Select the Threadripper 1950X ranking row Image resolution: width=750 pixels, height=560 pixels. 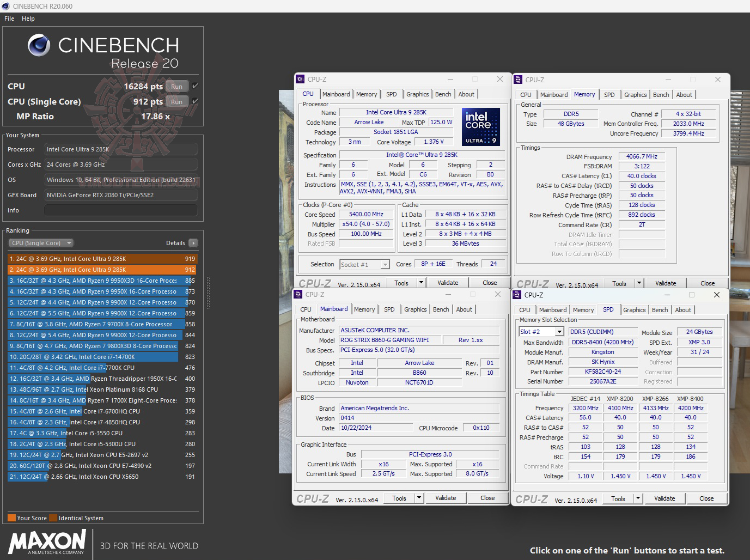(102, 379)
